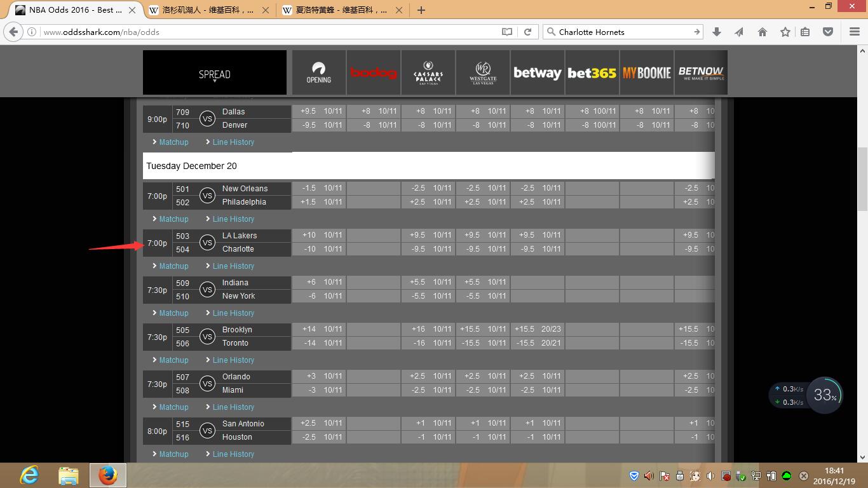Go to the Firefox home page
868x488 pixels.
tap(763, 32)
